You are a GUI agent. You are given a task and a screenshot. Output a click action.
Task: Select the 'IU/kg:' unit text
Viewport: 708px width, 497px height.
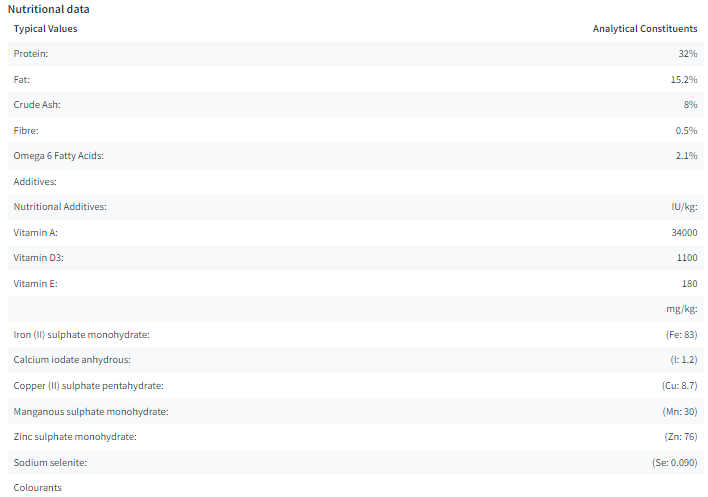point(684,207)
